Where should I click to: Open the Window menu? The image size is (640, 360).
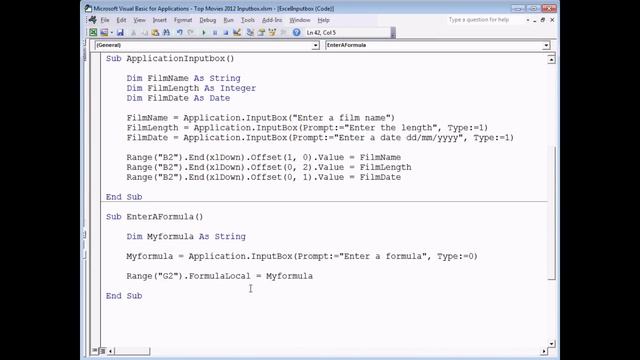[x=300, y=20]
